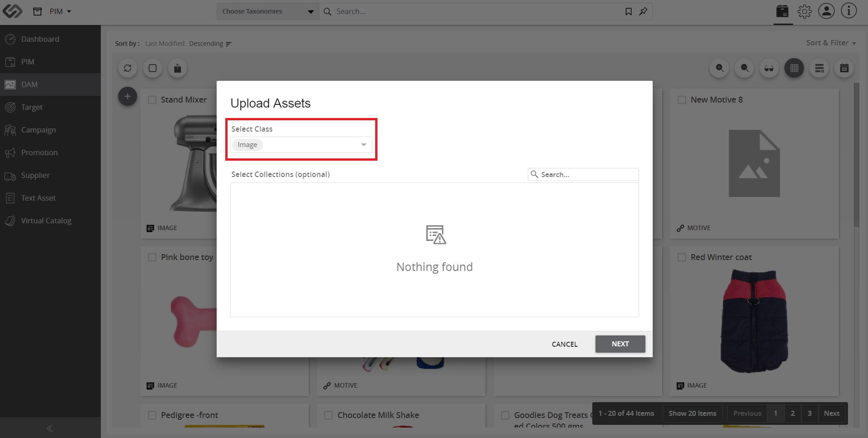Expand the Sort & Filter panel
The width and height of the screenshot is (868, 438).
coord(831,43)
